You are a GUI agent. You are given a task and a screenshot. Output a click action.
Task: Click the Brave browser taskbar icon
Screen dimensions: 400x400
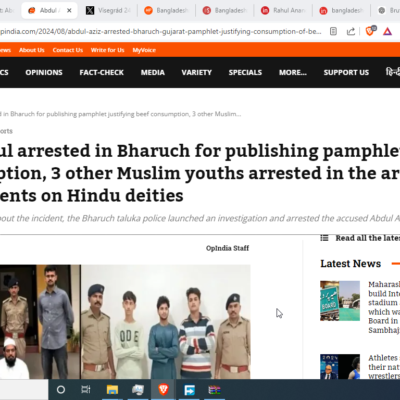click(x=163, y=389)
